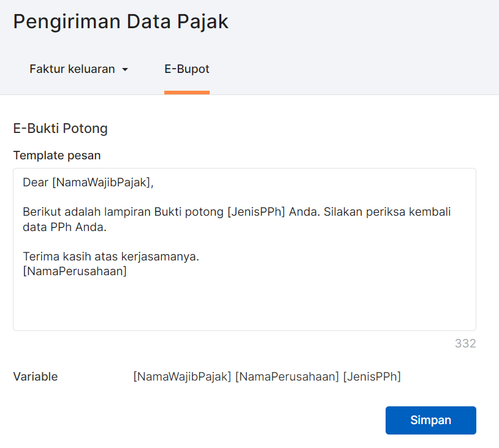Click the Pengiriman Data Pajak page title
This screenshot has height=448, width=499.
(121, 22)
